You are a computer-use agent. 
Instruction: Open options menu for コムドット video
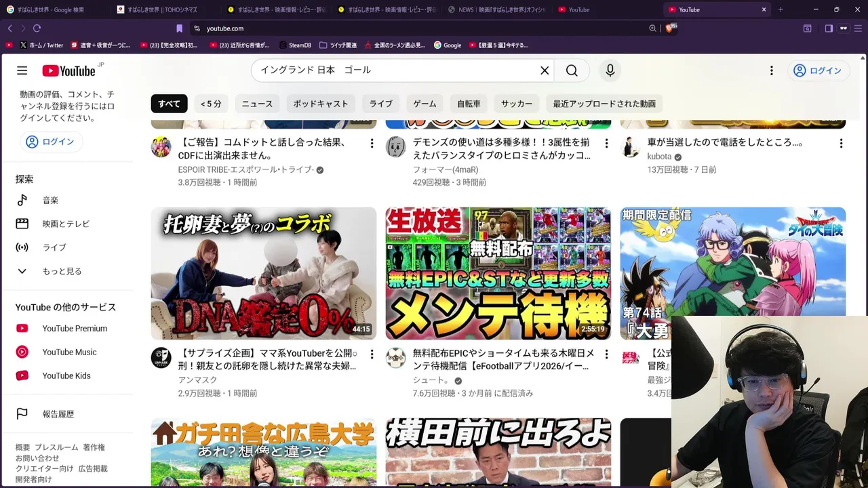[x=372, y=143]
